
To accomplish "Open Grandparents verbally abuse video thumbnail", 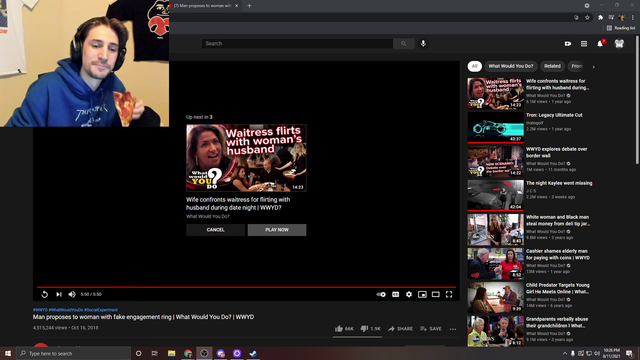I will 496,331.
